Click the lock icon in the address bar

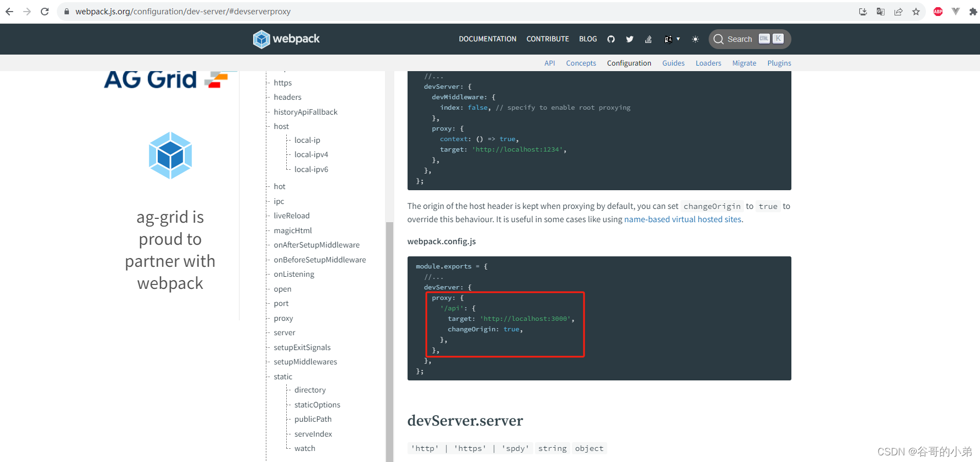[x=67, y=12]
